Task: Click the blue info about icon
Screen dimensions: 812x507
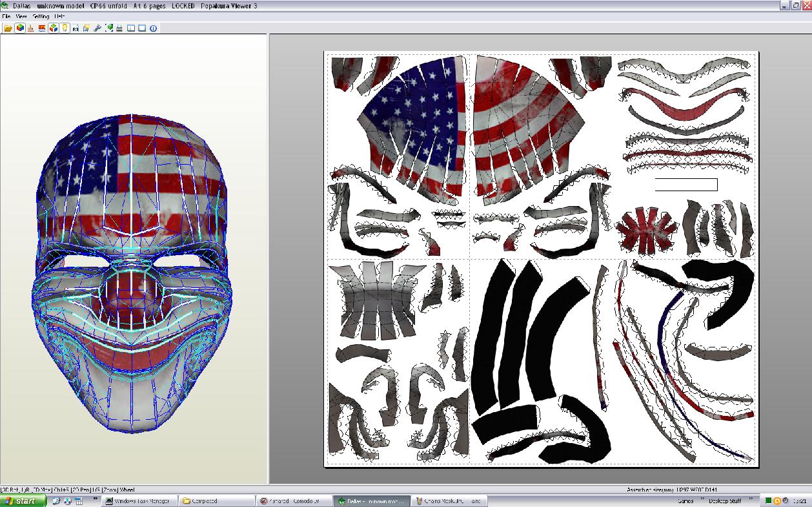Action: tap(153, 28)
